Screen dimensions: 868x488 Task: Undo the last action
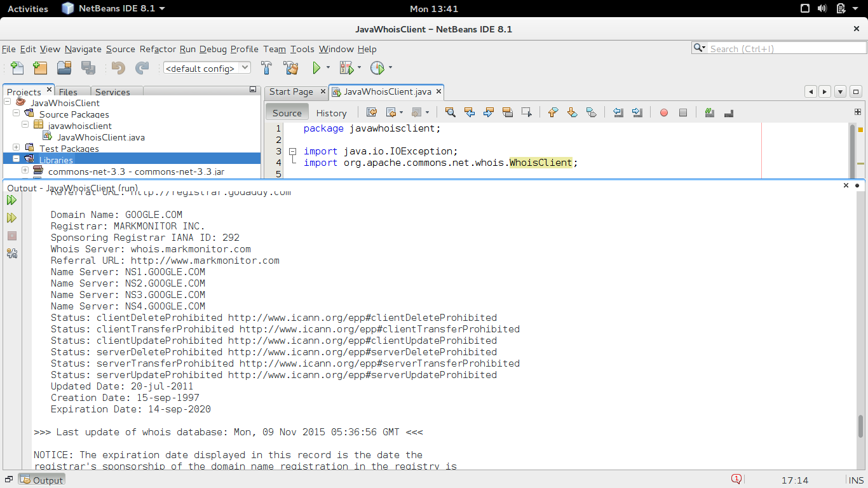pos(118,67)
